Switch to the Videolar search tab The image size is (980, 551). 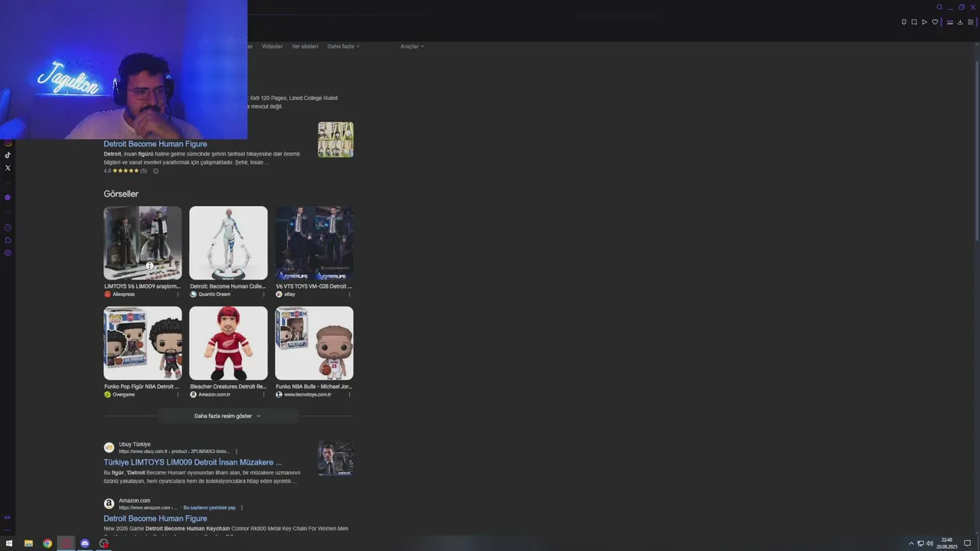click(x=272, y=47)
